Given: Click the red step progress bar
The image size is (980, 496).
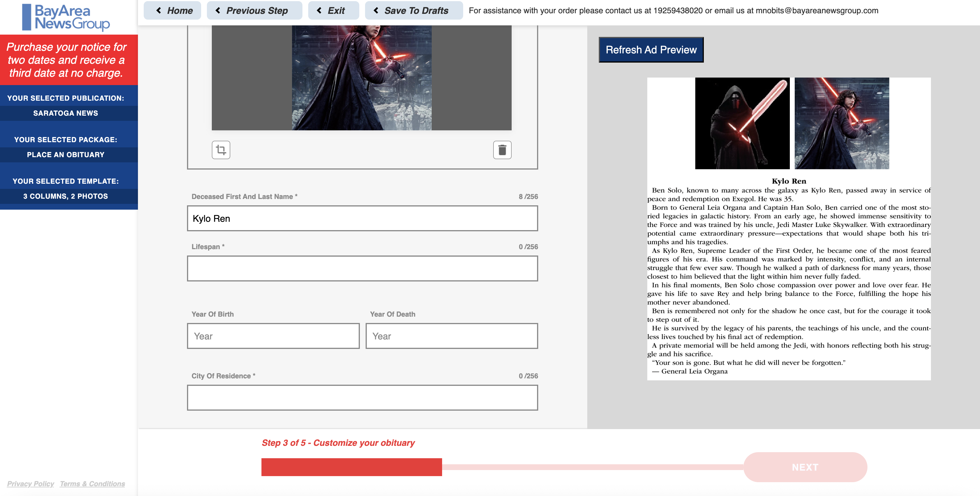Looking at the screenshot, I should [x=351, y=467].
